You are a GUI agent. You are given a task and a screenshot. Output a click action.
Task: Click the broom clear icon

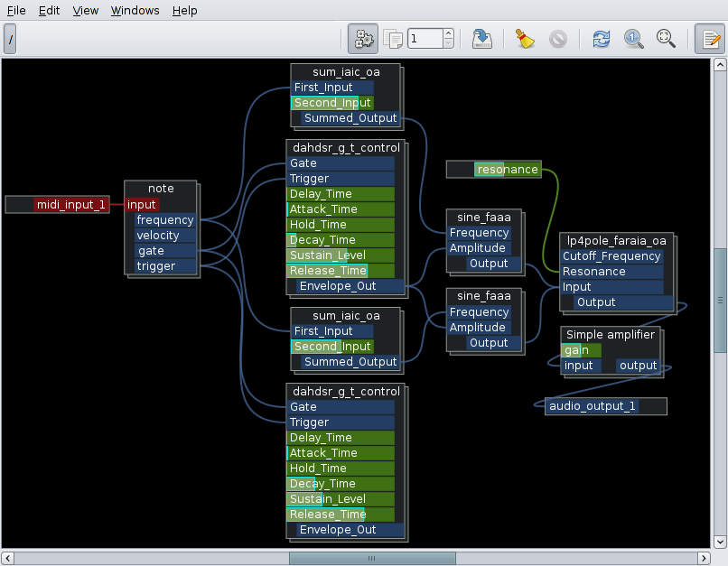click(x=525, y=39)
